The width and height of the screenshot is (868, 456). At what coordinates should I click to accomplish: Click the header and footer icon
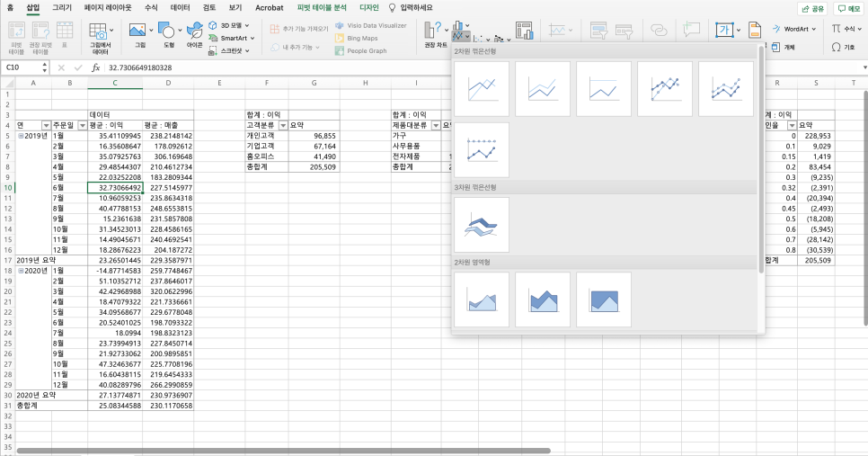click(x=755, y=30)
